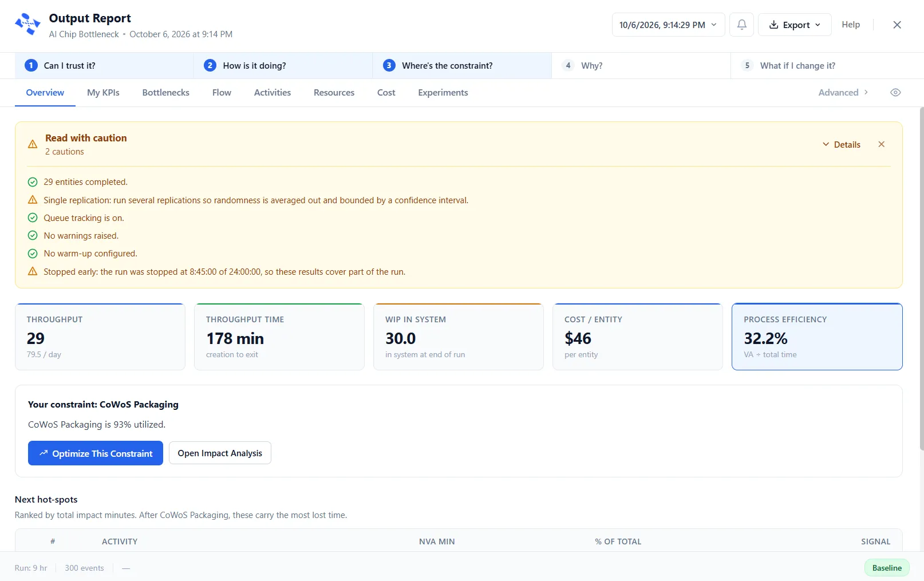This screenshot has height=581, width=924.
Task: Click the notification bell icon
Action: (x=741, y=25)
